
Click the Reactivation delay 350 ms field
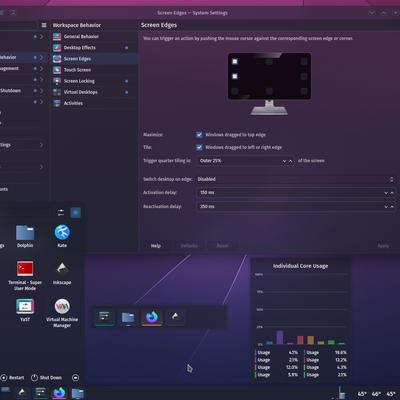point(296,207)
